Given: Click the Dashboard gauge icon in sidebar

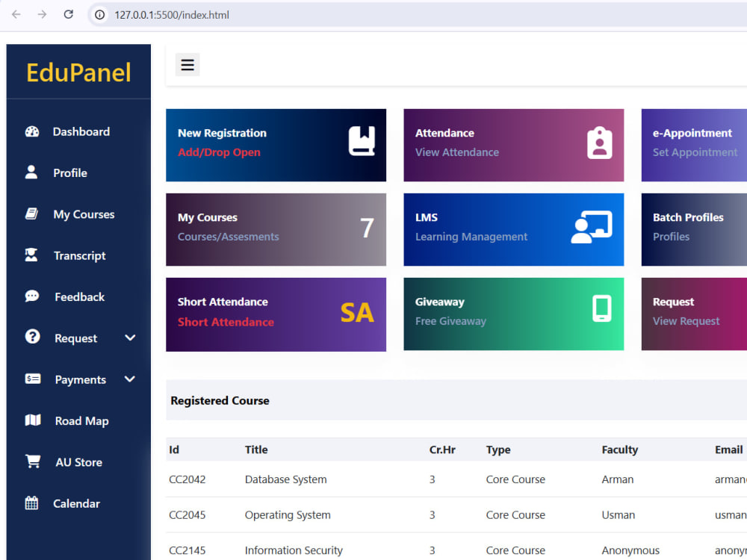Looking at the screenshot, I should [32, 132].
